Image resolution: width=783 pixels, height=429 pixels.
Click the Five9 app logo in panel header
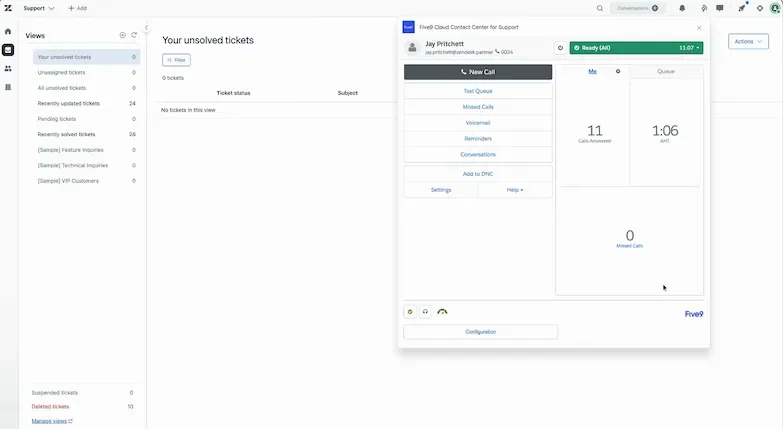pos(408,27)
